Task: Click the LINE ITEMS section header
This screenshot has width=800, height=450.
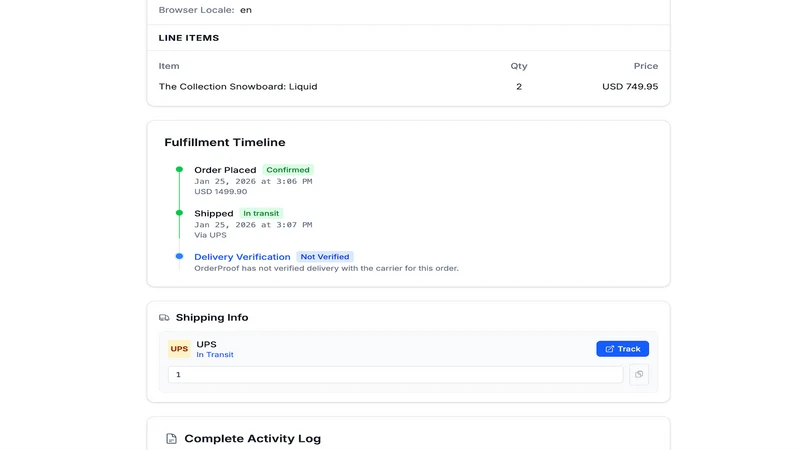Action: (x=189, y=38)
